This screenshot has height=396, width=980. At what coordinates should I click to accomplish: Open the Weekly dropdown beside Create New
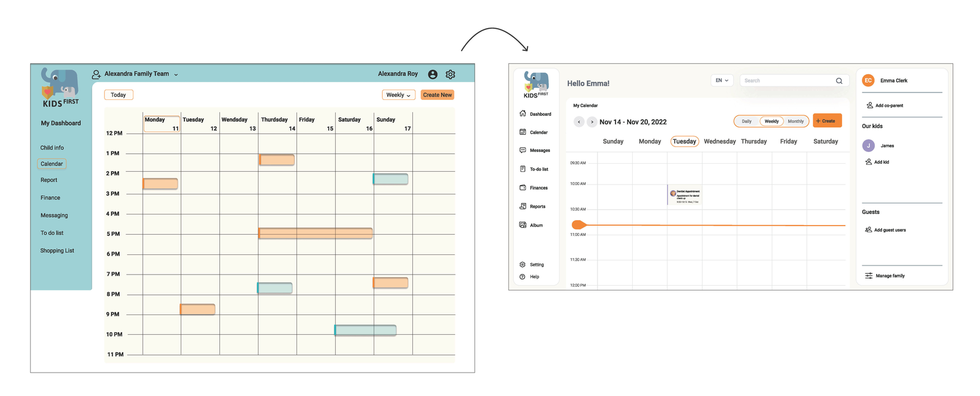point(399,95)
